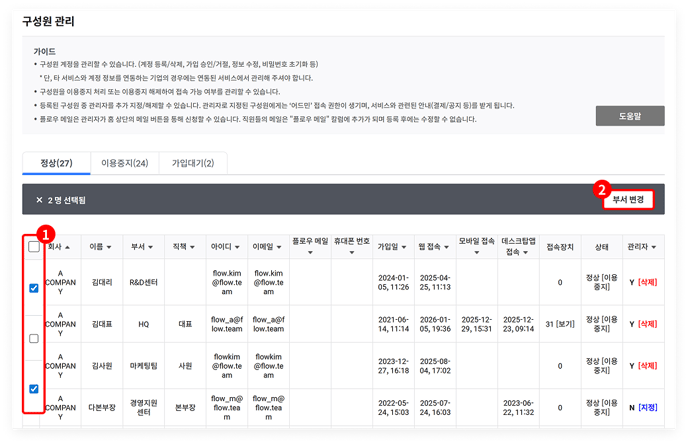Viewport: 688px width, 444px height.
Task: Switch to the 이용중지(24) tab
Action: click(x=124, y=163)
